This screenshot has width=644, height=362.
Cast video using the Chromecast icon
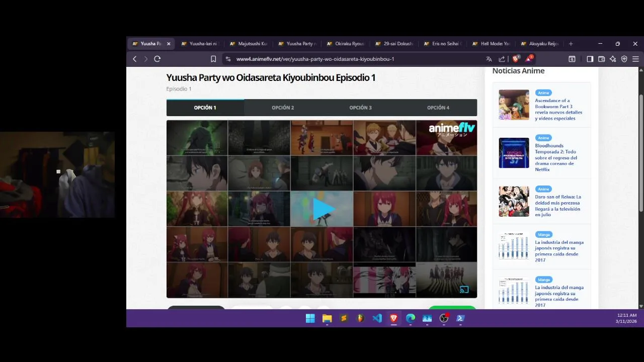464,289
